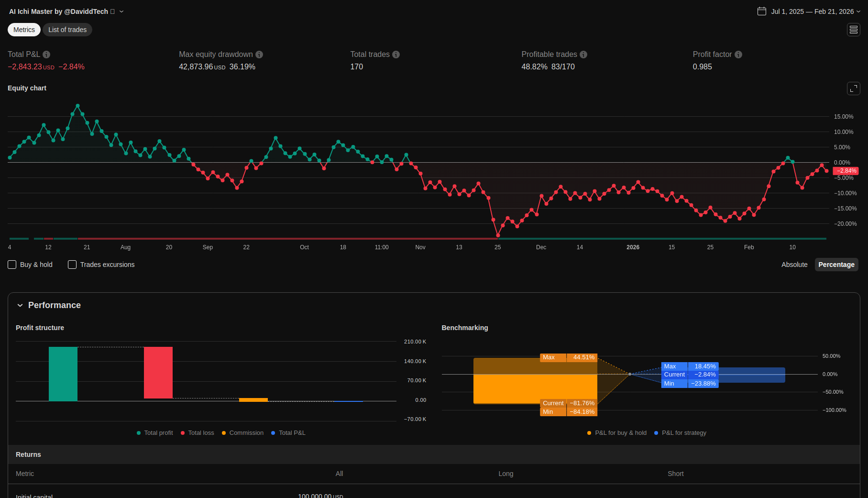
Task: Collapse the Performance section
Action: pyautogui.click(x=20, y=305)
